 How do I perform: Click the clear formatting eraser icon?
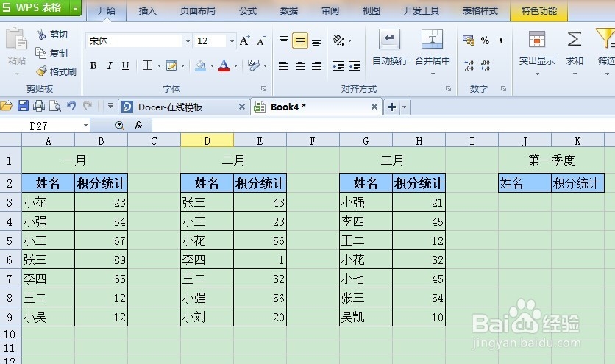(253, 65)
